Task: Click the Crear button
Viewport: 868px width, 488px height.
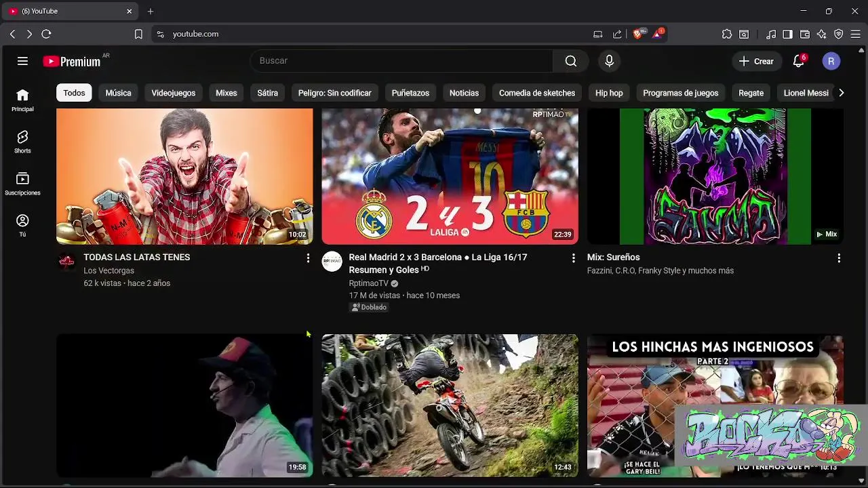Action: coord(756,61)
